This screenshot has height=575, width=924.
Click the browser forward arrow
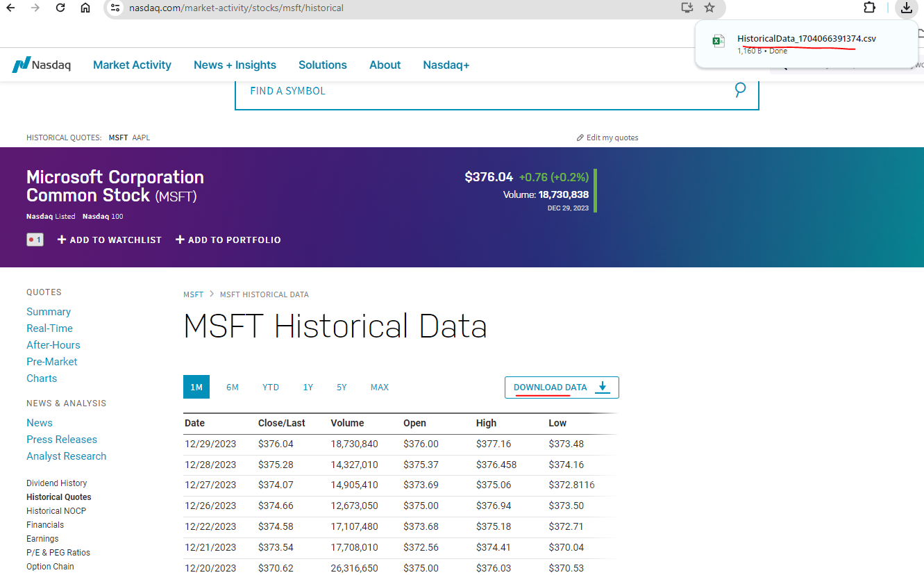tap(35, 8)
